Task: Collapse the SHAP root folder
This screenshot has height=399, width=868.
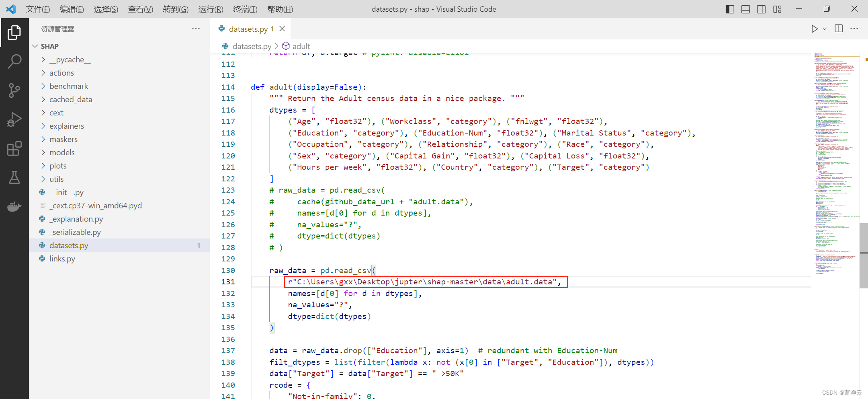Action: coord(119,46)
